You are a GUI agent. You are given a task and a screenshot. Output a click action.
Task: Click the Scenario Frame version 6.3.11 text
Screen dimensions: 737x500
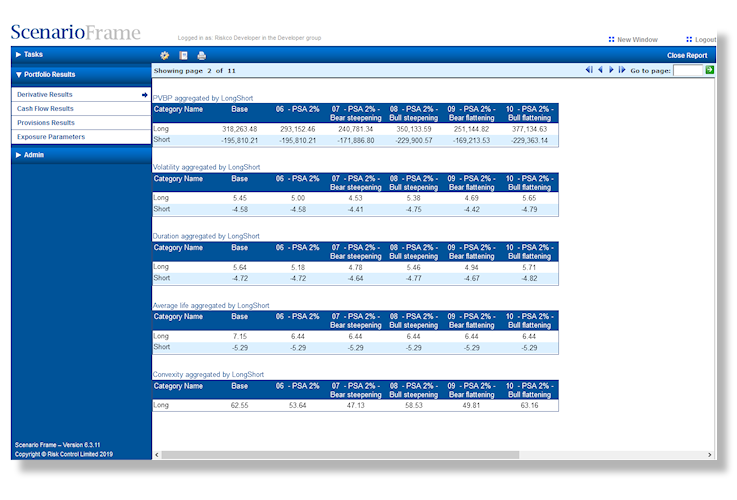(57, 445)
